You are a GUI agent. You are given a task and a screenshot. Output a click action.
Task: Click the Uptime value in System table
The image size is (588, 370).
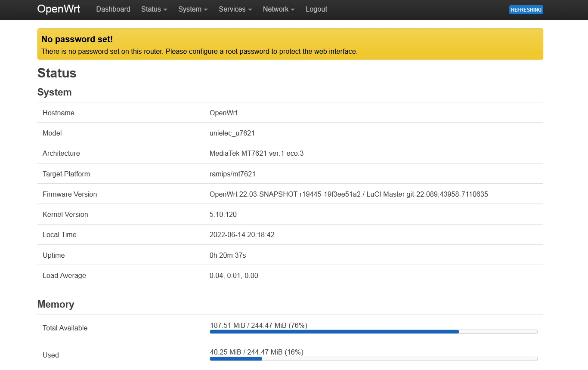pyautogui.click(x=227, y=255)
